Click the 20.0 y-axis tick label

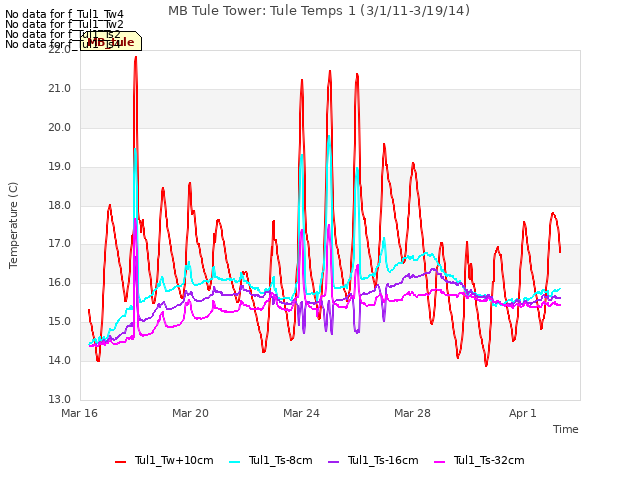pyautogui.click(x=60, y=127)
